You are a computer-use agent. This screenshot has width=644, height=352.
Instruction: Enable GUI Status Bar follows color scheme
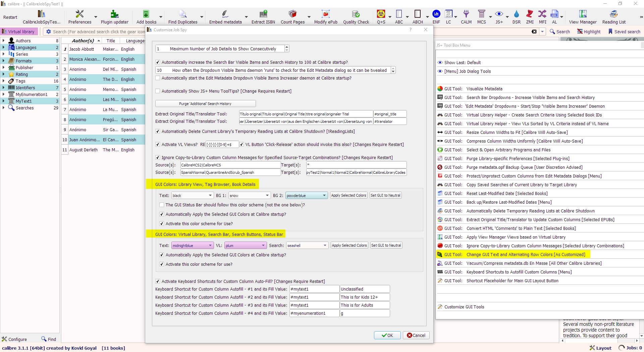[x=162, y=205]
